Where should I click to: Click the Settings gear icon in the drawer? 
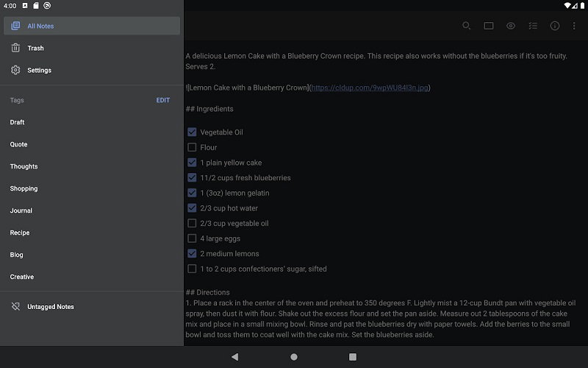tap(15, 70)
